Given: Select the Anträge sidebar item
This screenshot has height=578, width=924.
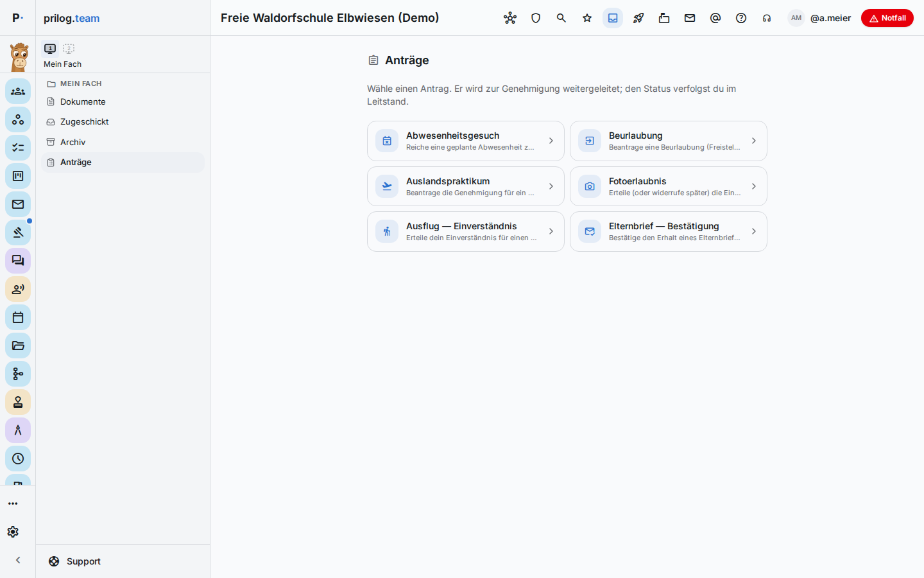Looking at the screenshot, I should tap(123, 162).
